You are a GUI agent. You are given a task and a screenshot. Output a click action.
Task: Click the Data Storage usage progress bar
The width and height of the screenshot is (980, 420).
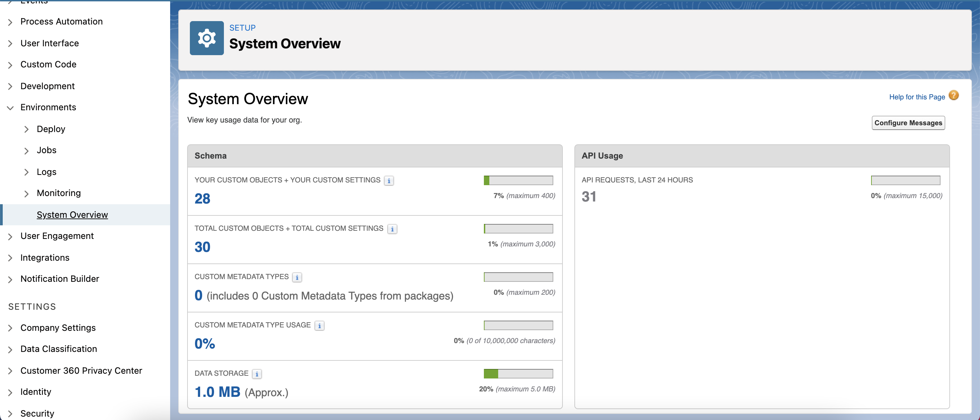(x=518, y=374)
